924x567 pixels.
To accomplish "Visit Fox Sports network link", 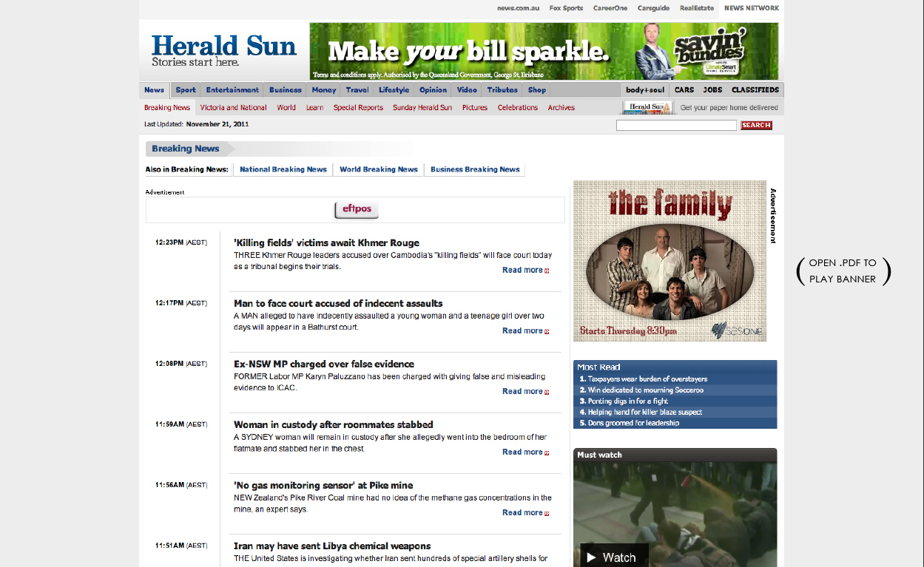I will coord(566,9).
